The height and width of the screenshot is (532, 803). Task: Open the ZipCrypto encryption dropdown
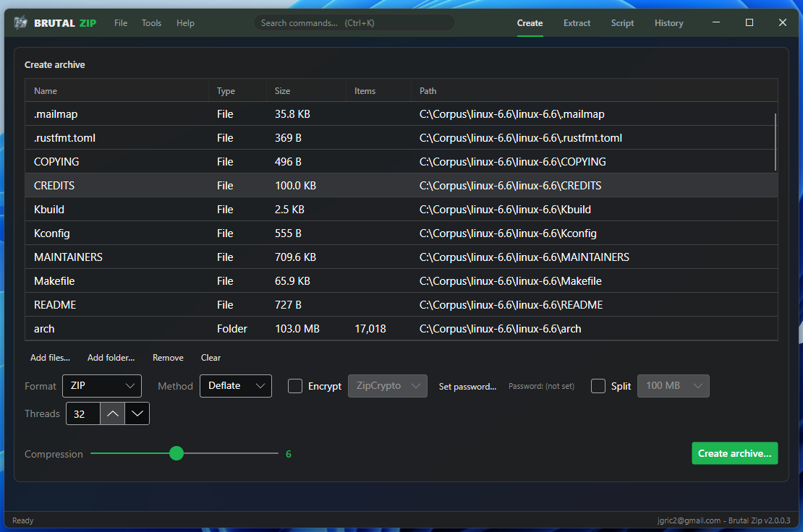coord(388,386)
